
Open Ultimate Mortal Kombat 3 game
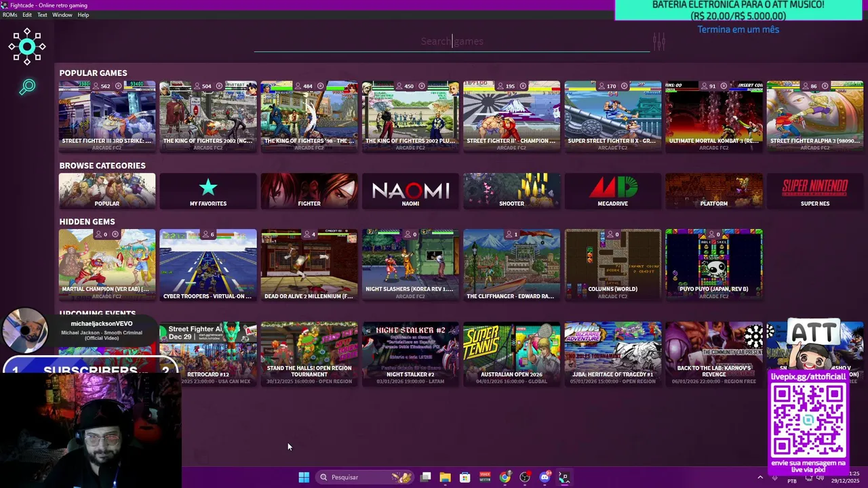(714, 116)
